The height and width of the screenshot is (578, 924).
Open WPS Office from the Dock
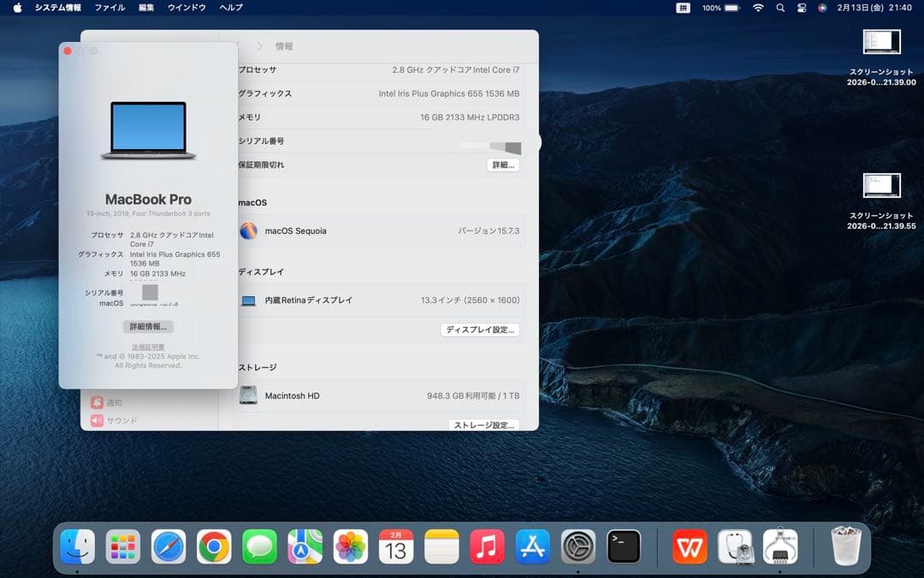[689, 545]
